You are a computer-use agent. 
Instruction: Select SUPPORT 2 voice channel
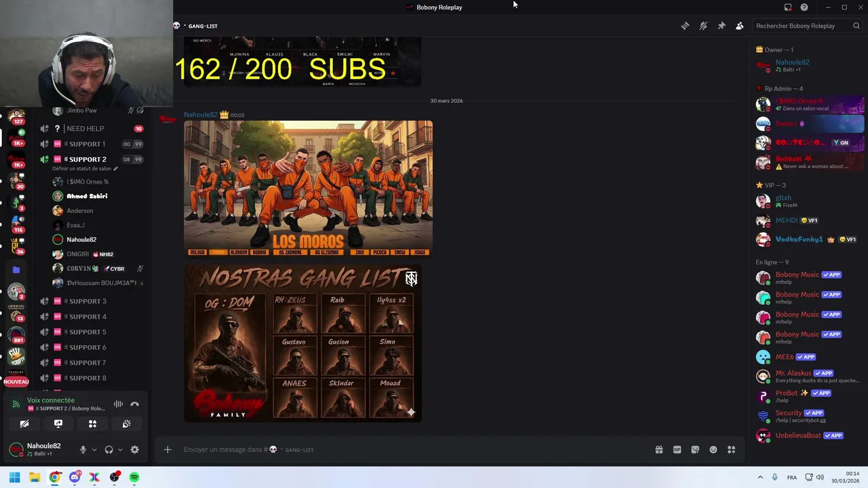pos(92,159)
